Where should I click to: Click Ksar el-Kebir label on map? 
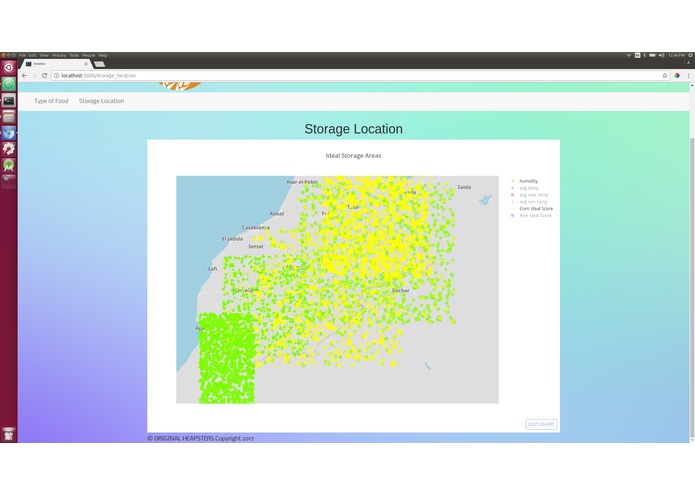click(x=302, y=182)
